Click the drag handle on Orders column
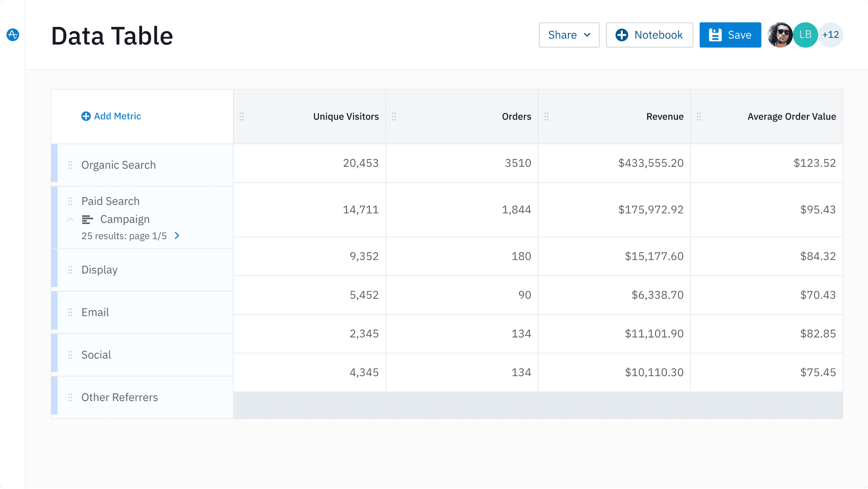Screen dimensions: 868x489 click(394, 117)
